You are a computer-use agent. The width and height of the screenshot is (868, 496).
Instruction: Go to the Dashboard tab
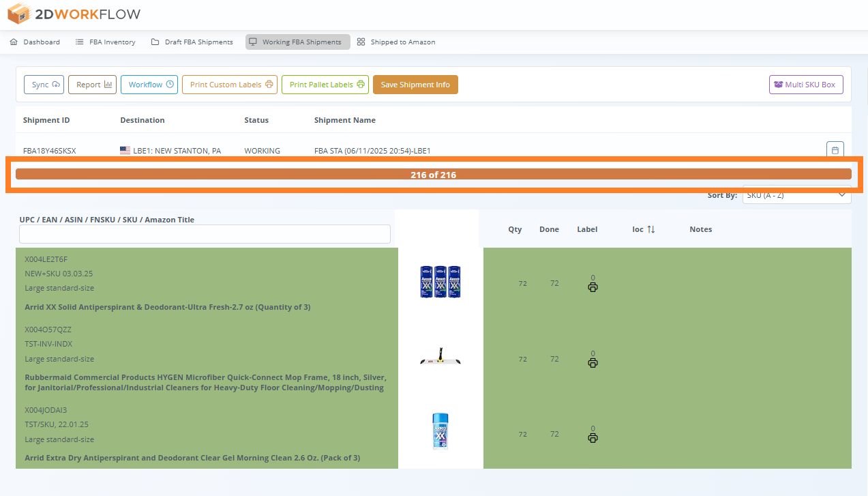pyautogui.click(x=35, y=42)
